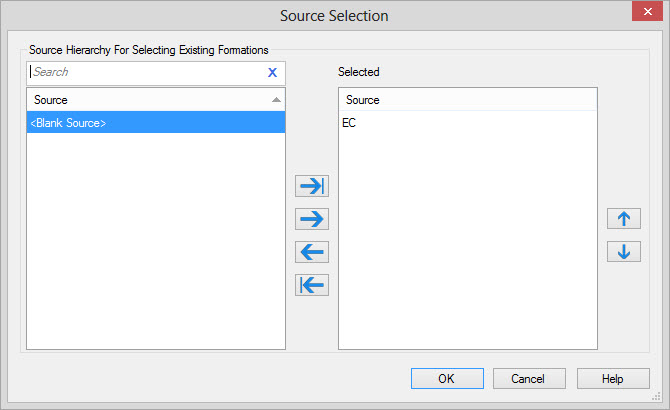
Task: Open Help for this dialog
Action: click(613, 379)
